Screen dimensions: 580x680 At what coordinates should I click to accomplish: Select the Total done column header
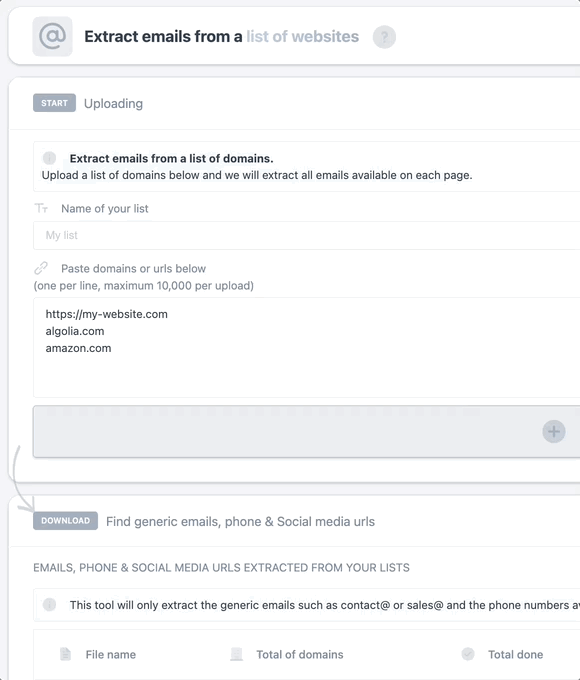pyautogui.click(x=515, y=654)
